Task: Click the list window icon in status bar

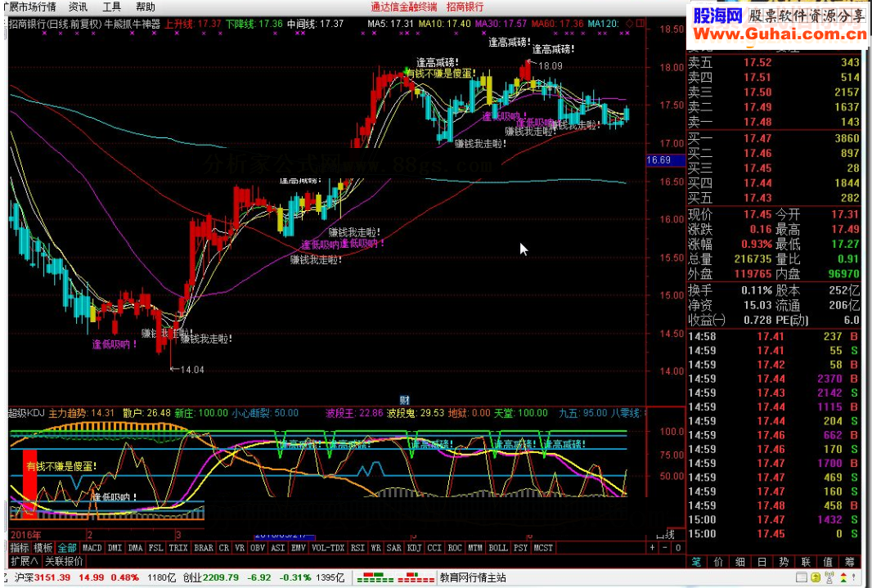Action: (801, 577)
